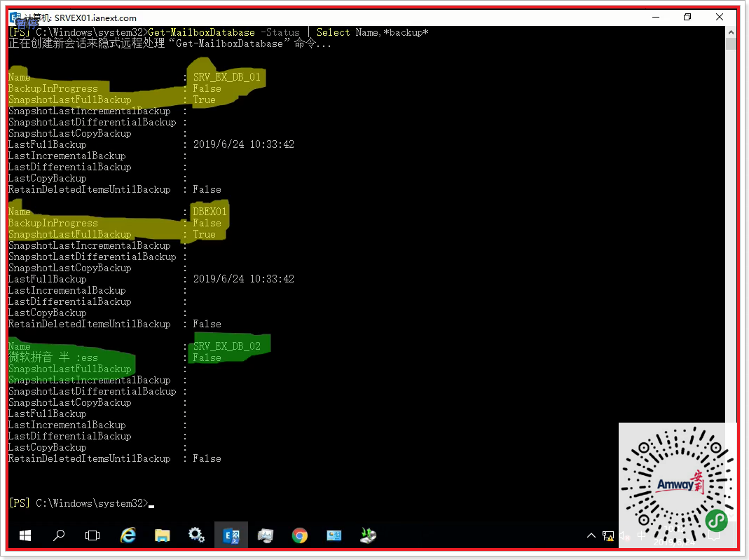Launch Internet Explorer from the taskbar

(128, 535)
